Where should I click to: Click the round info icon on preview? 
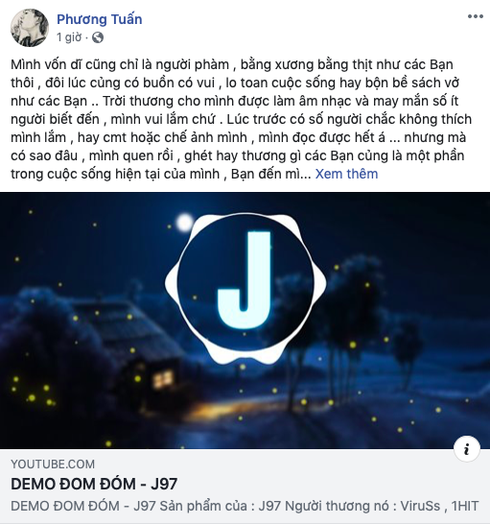point(467,449)
